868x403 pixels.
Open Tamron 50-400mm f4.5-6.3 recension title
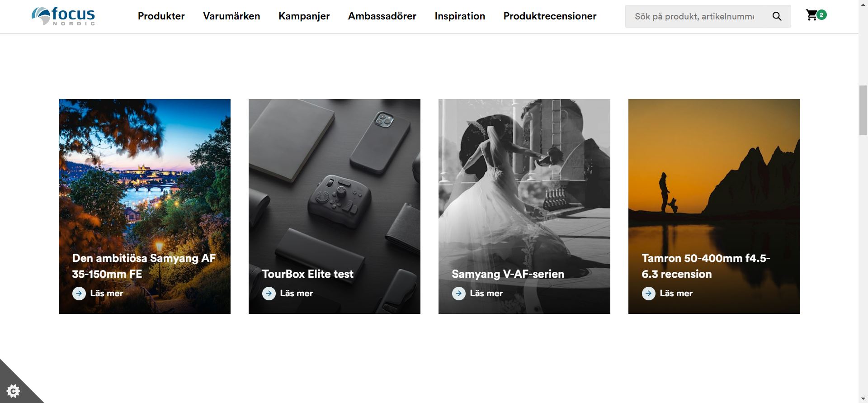tap(706, 266)
